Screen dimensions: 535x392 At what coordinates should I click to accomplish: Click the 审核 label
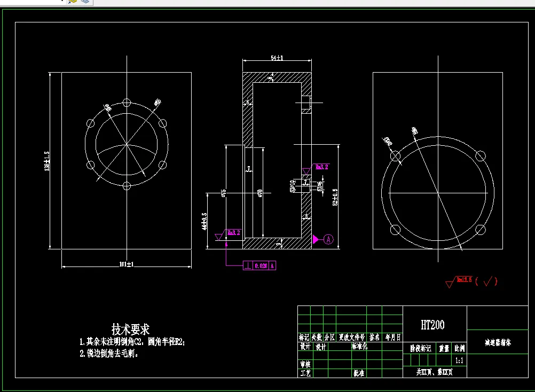pyautogui.click(x=305, y=364)
